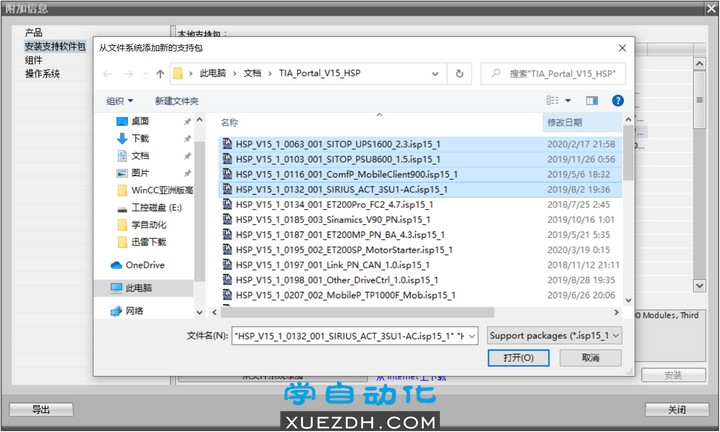Click the search TIA_Portal_V15_HSP field
Viewport: 720px width, 432px height.
coord(553,73)
